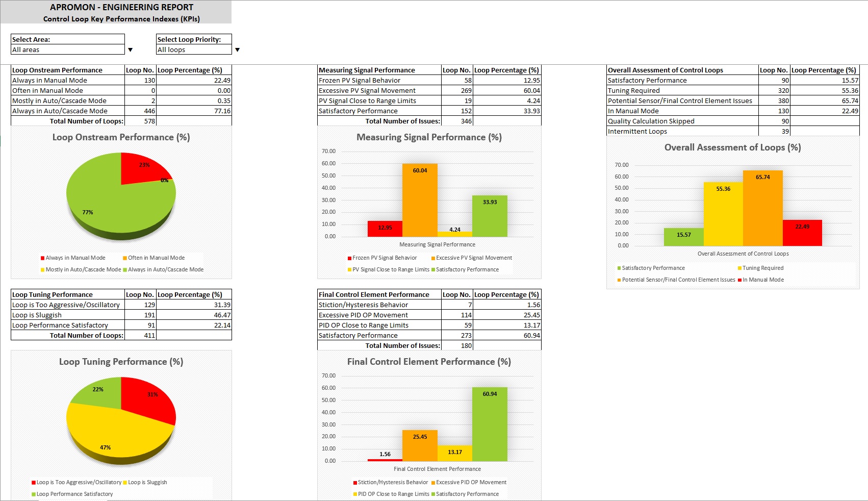Click chart title 'Overall Assessment of Loops (%)'
The width and height of the screenshot is (868, 501).
click(732, 147)
